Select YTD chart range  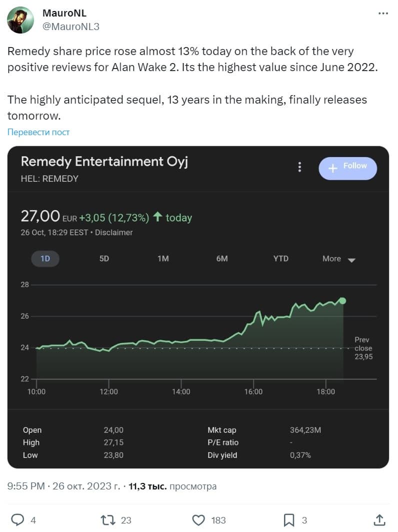(281, 259)
